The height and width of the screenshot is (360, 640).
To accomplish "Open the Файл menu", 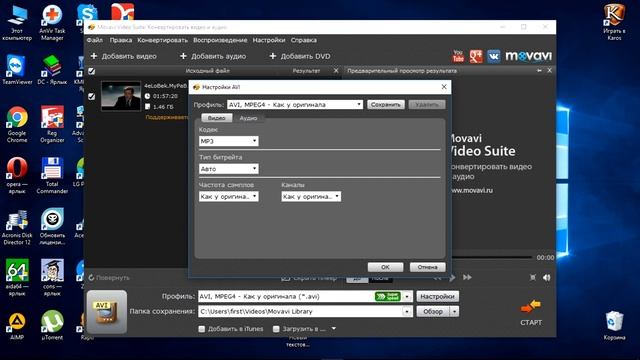I will pyautogui.click(x=95, y=40).
